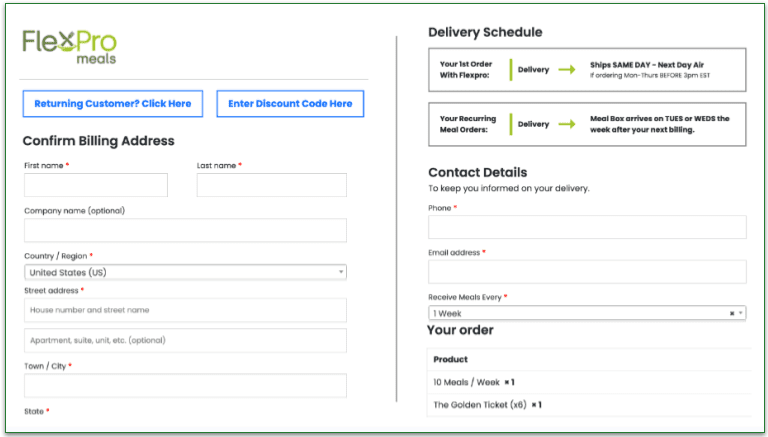This screenshot has width=768, height=437.
Task: Click Ships SAME DAY - Next Day Air text
Action: point(647,65)
